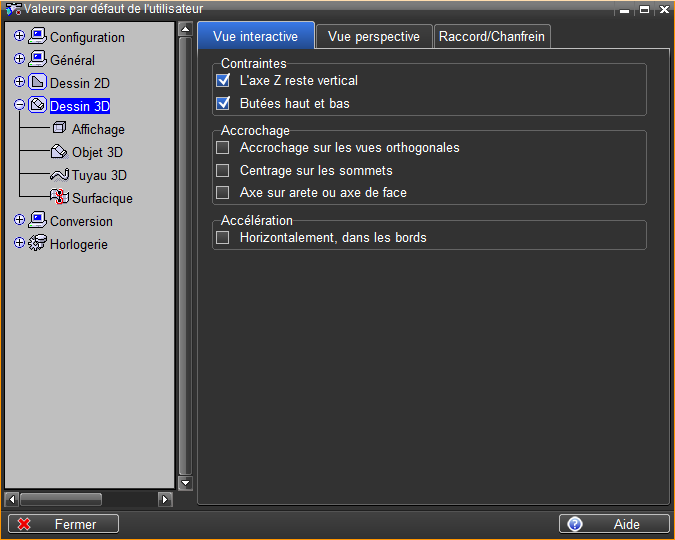Select the Objet 3D icon

(59, 152)
